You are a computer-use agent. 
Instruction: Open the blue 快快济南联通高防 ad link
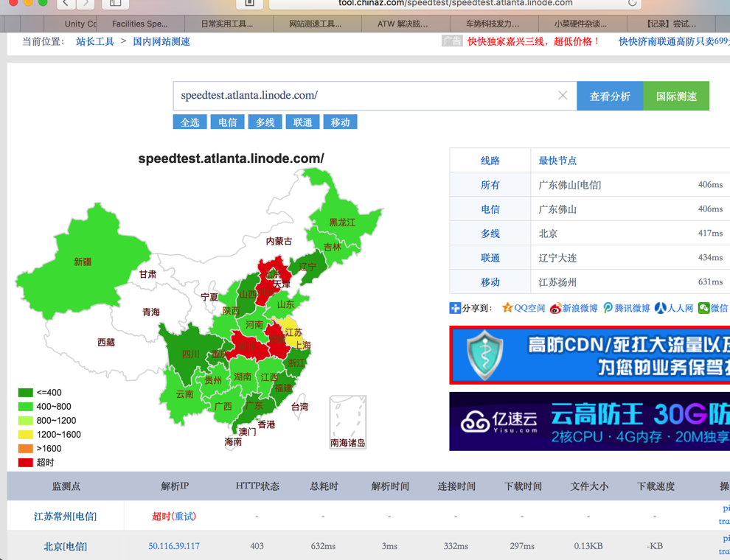pos(674,41)
